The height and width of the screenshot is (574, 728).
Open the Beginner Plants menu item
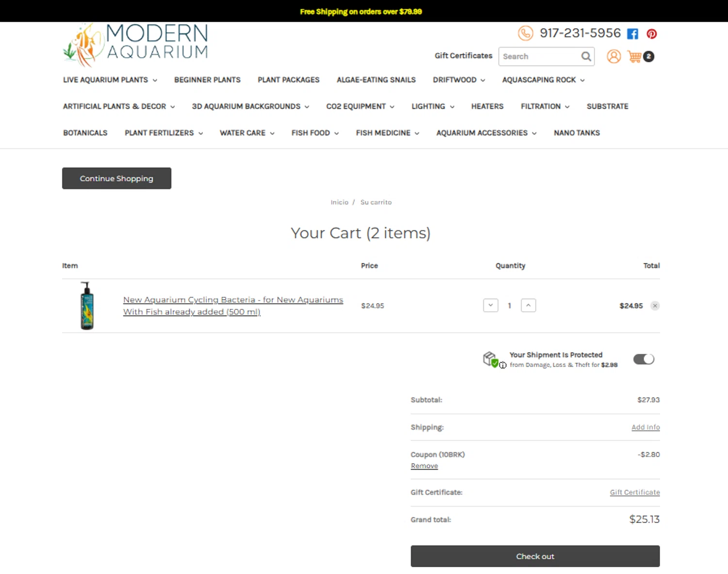coord(207,80)
